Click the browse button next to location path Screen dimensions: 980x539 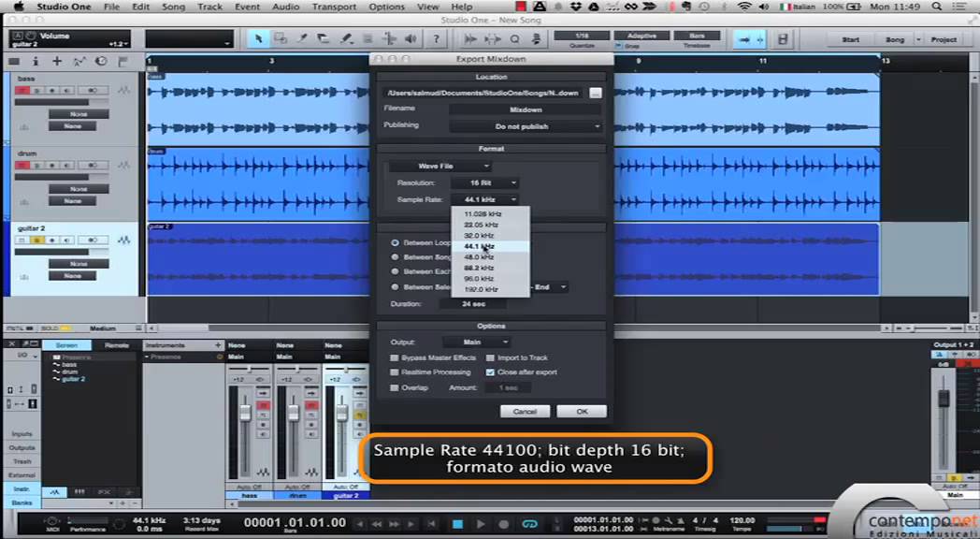(595, 94)
